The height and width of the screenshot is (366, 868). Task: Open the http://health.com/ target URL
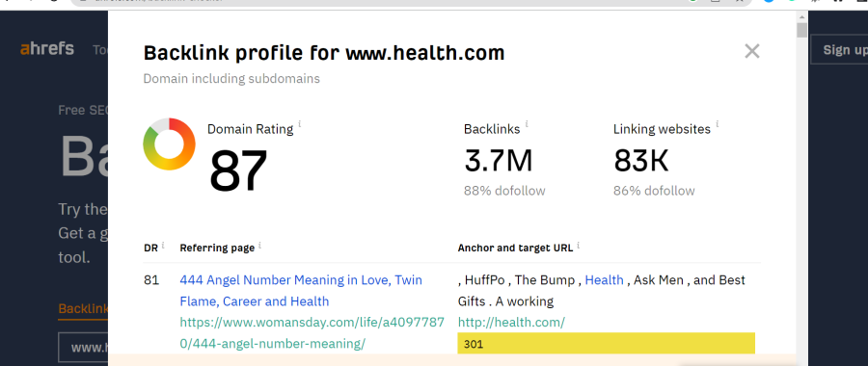point(511,323)
